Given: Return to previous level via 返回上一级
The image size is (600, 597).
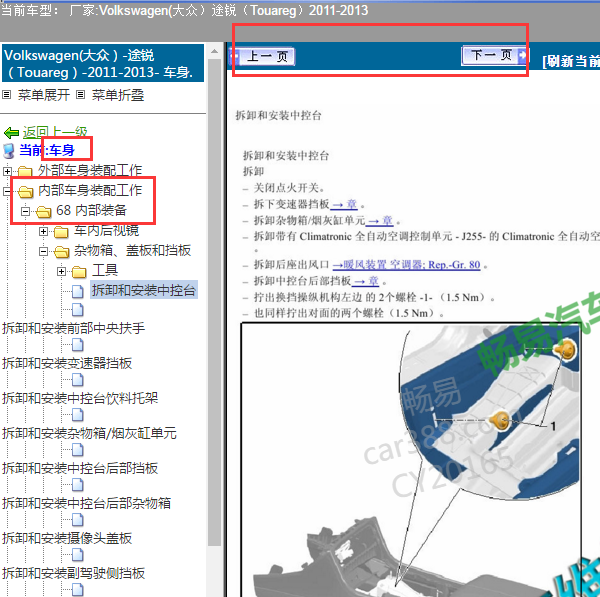Looking at the screenshot, I should click(x=55, y=132).
